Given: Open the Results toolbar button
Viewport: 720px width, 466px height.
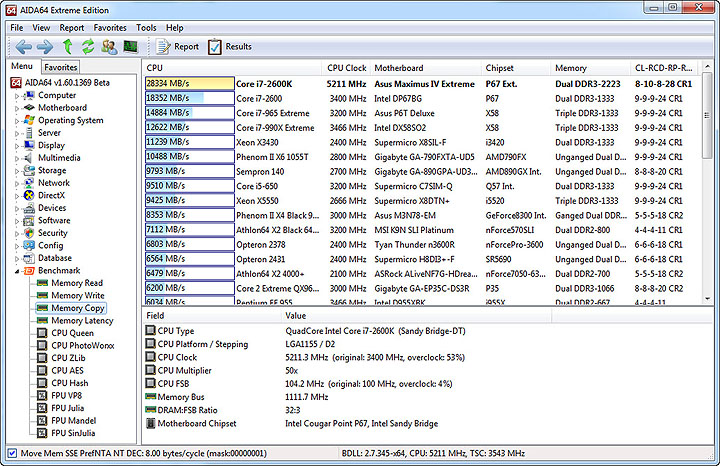Looking at the screenshot, I should [230, 46].
